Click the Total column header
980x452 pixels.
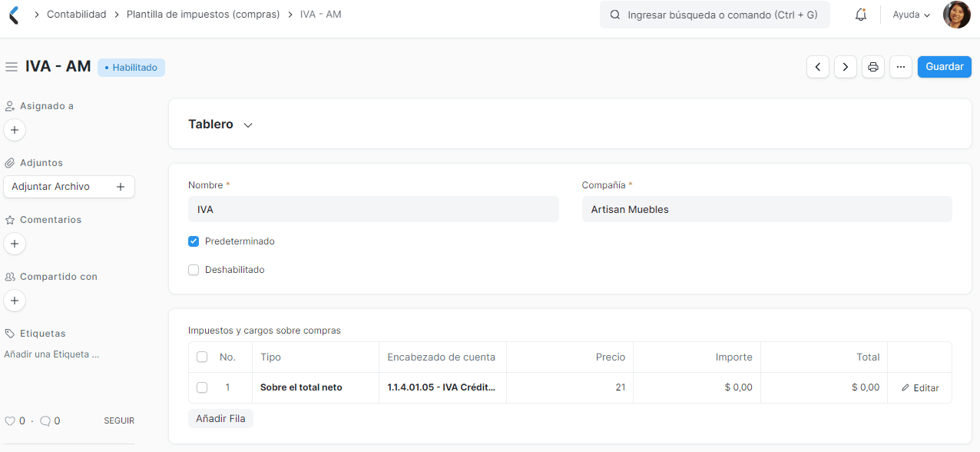coord(824,357)
